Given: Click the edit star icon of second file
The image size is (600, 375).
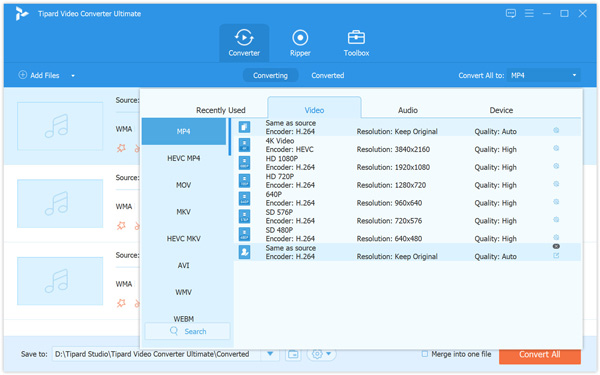Looking at the screenshot, I should tap(121, 226).
